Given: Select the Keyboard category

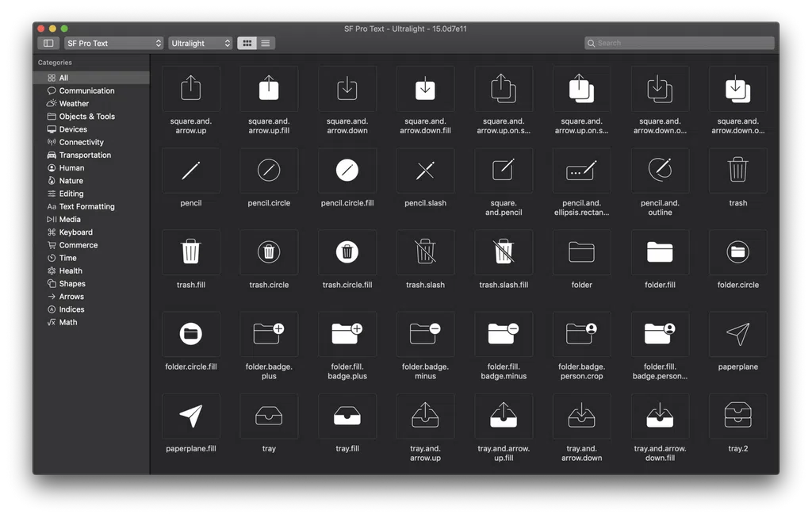Looking at the screenshot, I should tap(91, 232).
